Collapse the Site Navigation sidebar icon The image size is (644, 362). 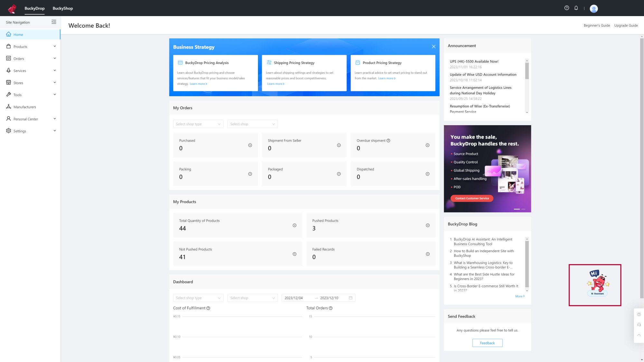[54, 22]
